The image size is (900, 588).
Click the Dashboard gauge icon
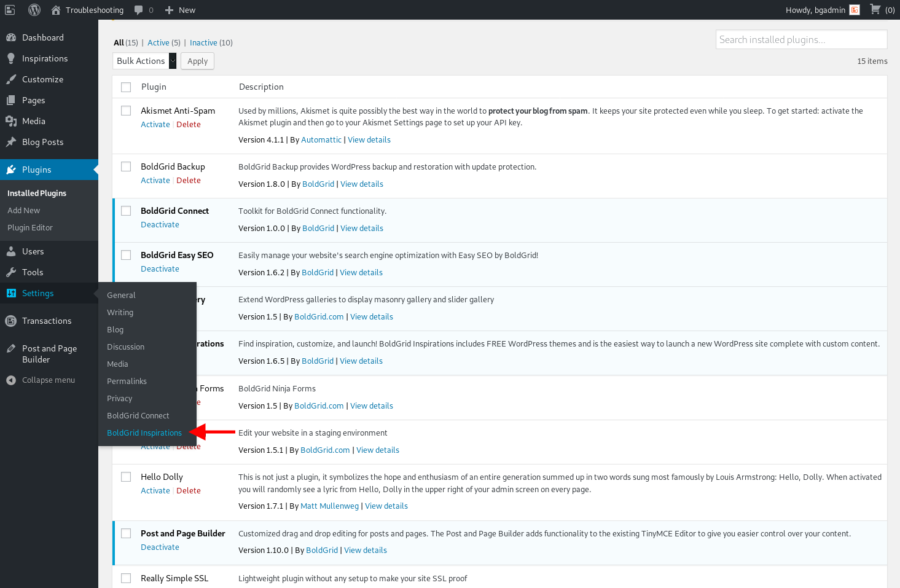click(x=11, y=37)
